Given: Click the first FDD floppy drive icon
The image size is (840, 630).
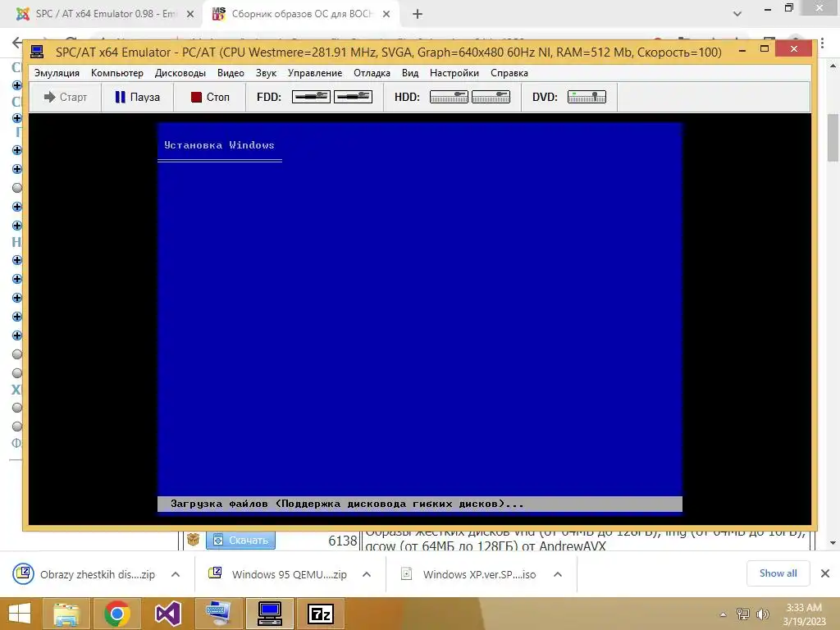Looking at the screenshot, I should 311,97.
